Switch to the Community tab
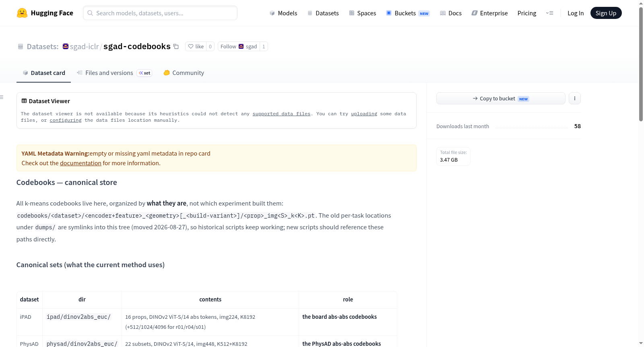644x347 pixels. pyautogui.click(x=184, y=73)
